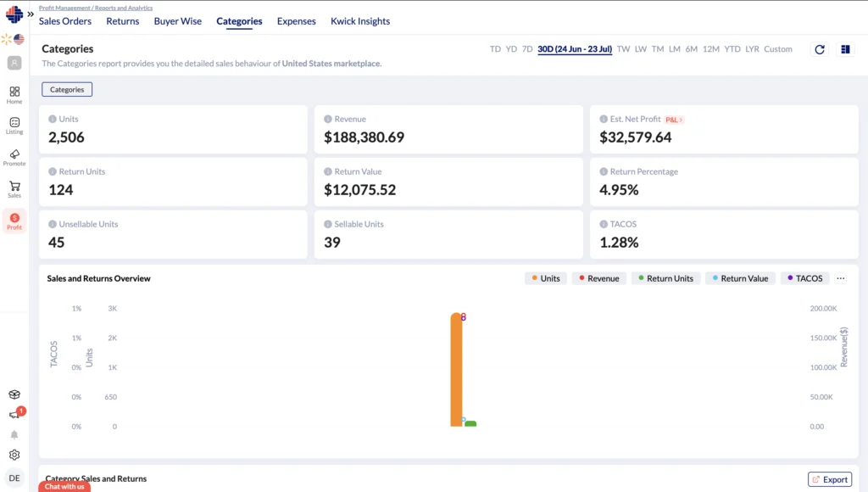Open settings gear icon

(14, 455)
